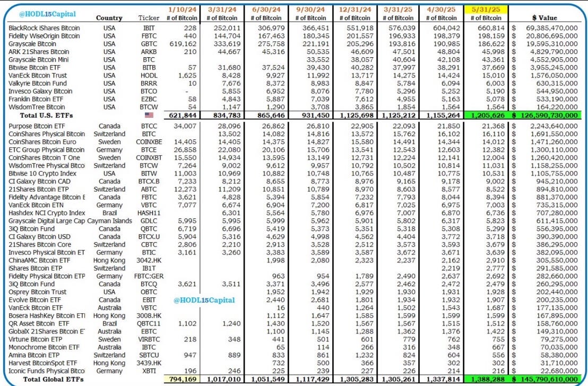Click the "BTCX.U" ticker cell
This screenshot has height=386, width=588.
click(x=149, y=236)
